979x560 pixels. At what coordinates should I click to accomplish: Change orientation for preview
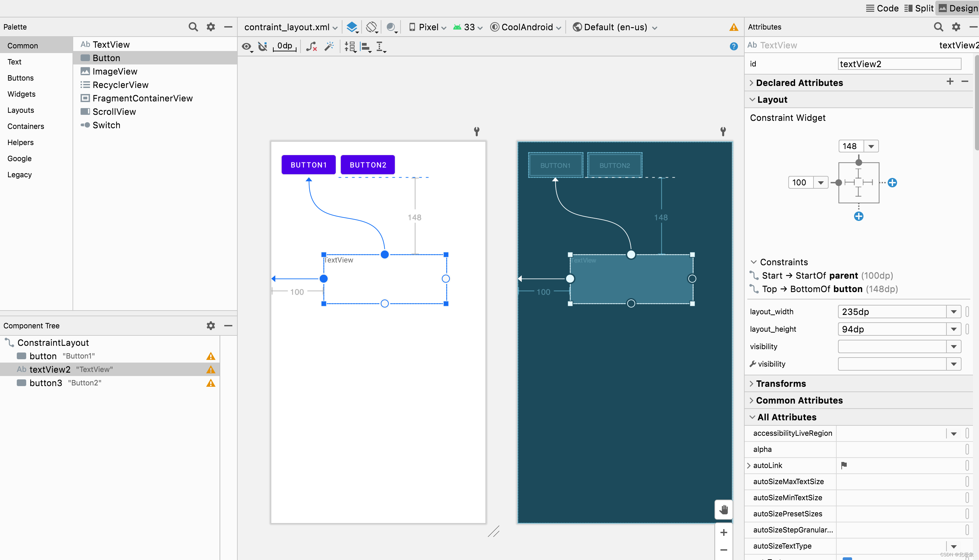(372, 27)
